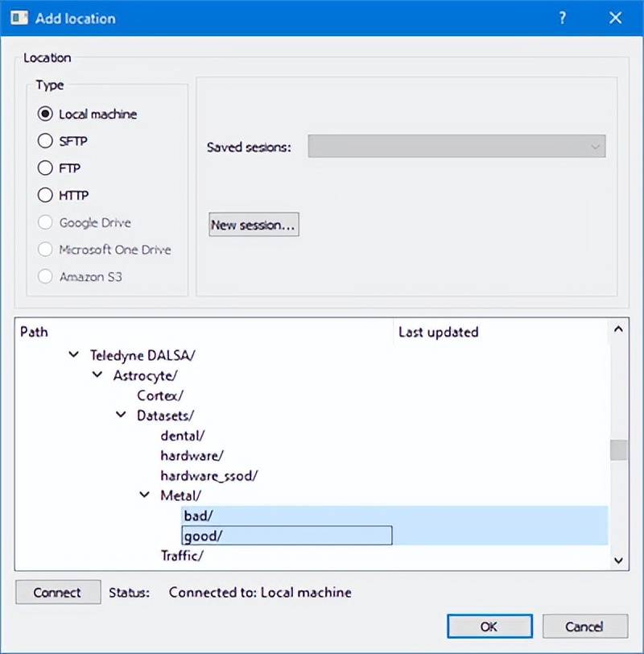Confirm with the OK button
Image resolution: width=644 pixels, height=654 pixels.
click(x=489, y=627)
